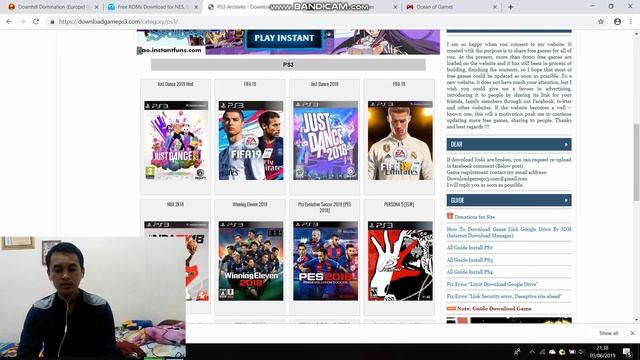Switch to Free ROMs Download for NES tab
The width and height of the screenshot is (640, 360).
tap(152, 7)
